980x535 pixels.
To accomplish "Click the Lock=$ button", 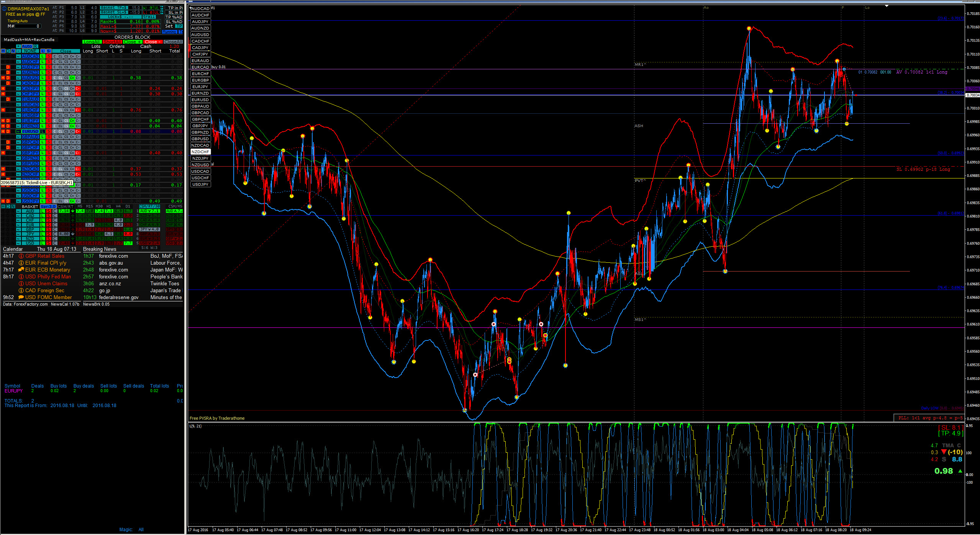I will click(x=121, y=17).
